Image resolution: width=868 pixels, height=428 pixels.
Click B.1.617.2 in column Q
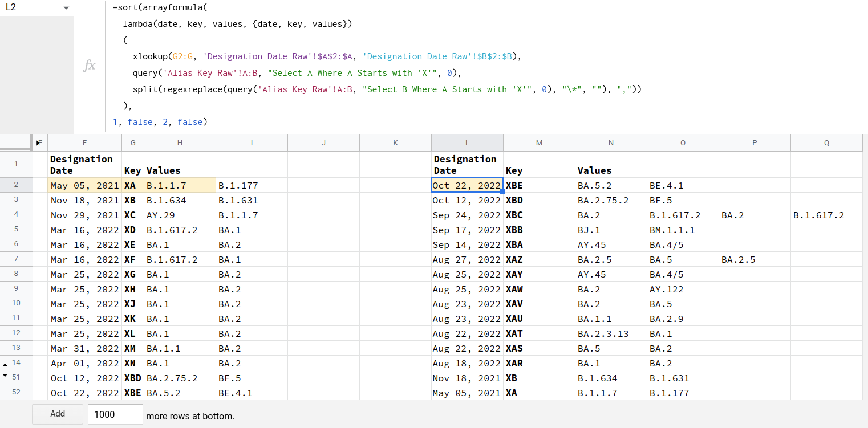click(826, 215)
